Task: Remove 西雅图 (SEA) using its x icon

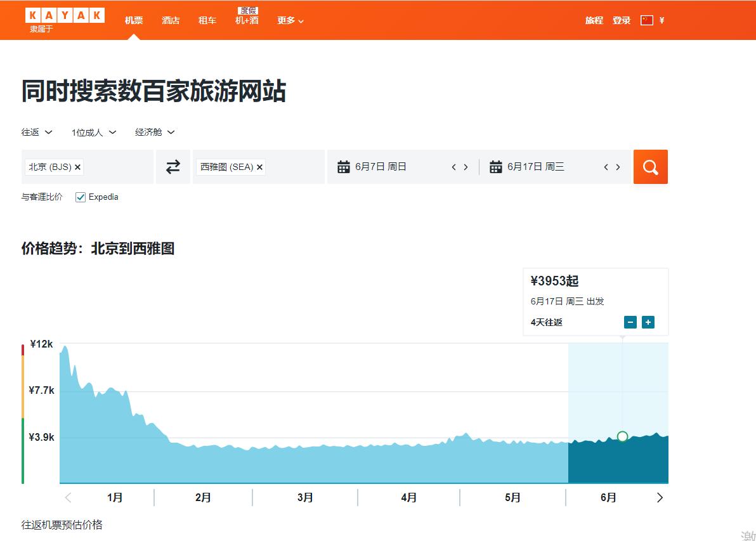Action: click(x=259, y=167)
